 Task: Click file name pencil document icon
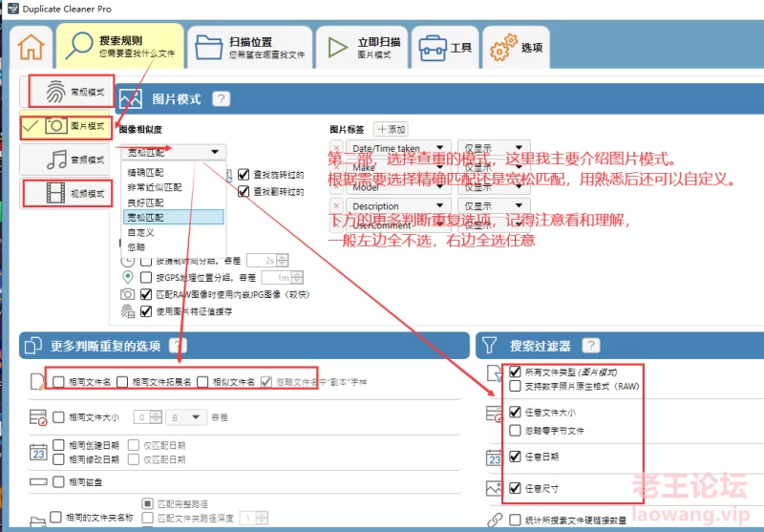tap(37, 382)
